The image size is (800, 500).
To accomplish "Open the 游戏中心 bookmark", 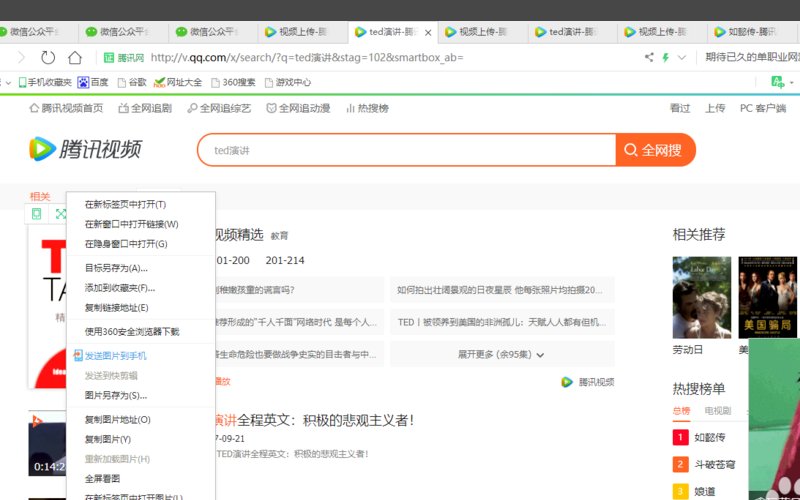I will pyautogui.click(x=288, y=82).
